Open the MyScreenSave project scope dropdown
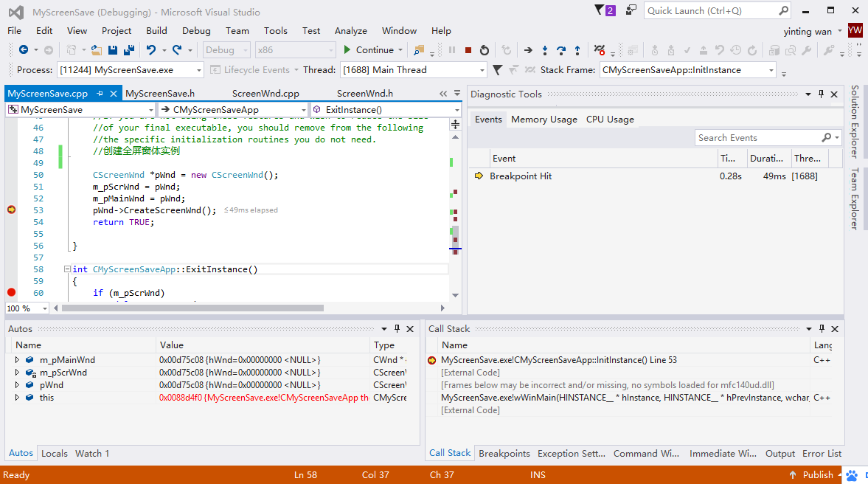Viewport: 868px width, 484px height. pyautogui.click(x=150, y=110)
